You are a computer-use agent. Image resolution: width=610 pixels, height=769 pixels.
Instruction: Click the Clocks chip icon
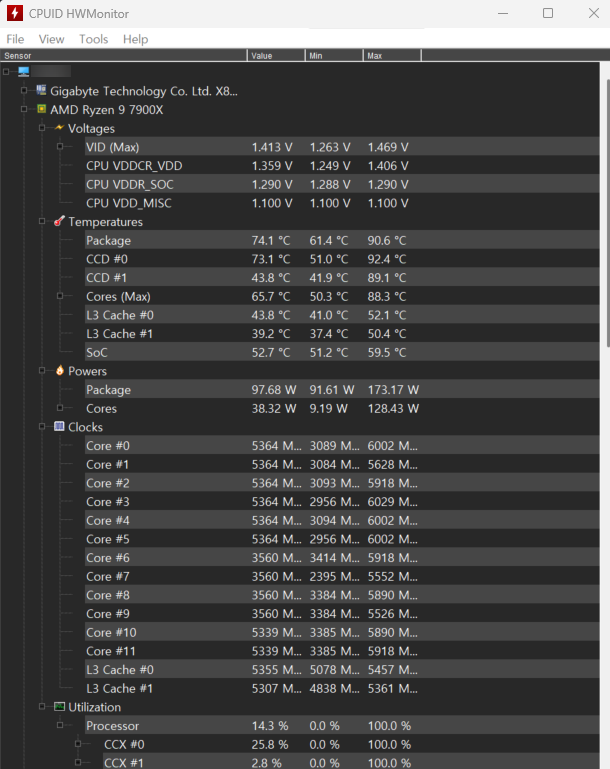point(59,426)
